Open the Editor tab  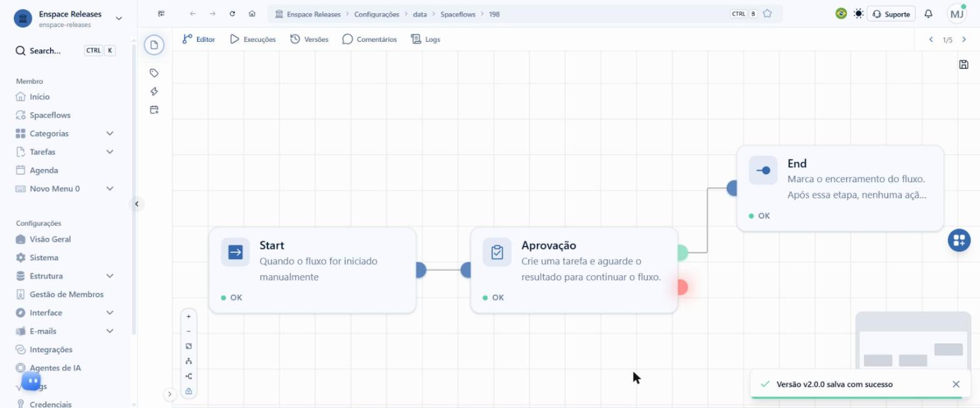point(198,39)
